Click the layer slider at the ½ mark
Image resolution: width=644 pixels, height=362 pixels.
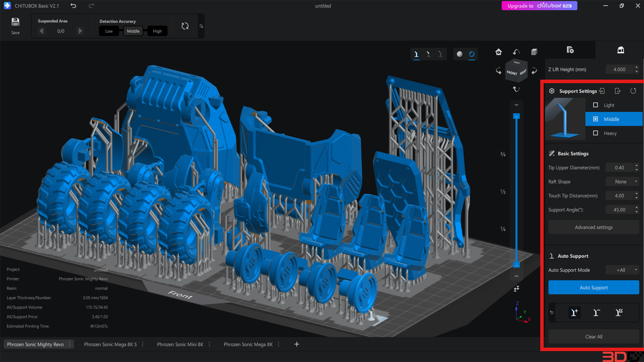tap(516, 191)
